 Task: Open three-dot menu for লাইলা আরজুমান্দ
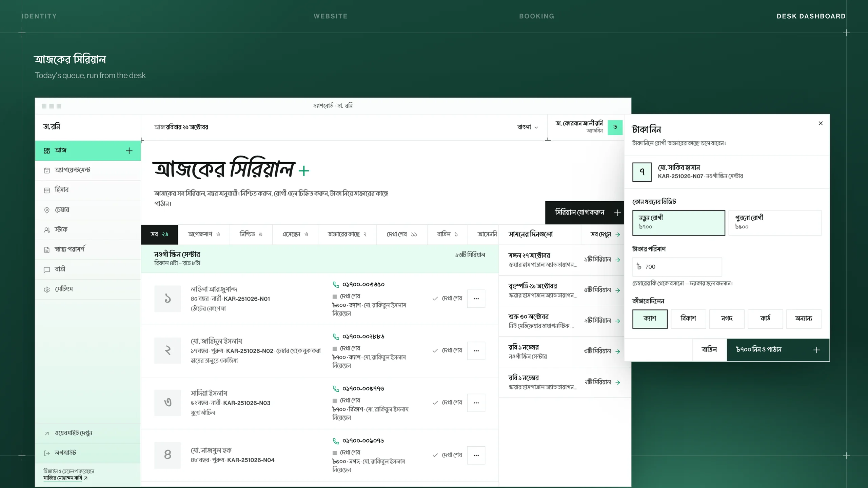[476, 299]
